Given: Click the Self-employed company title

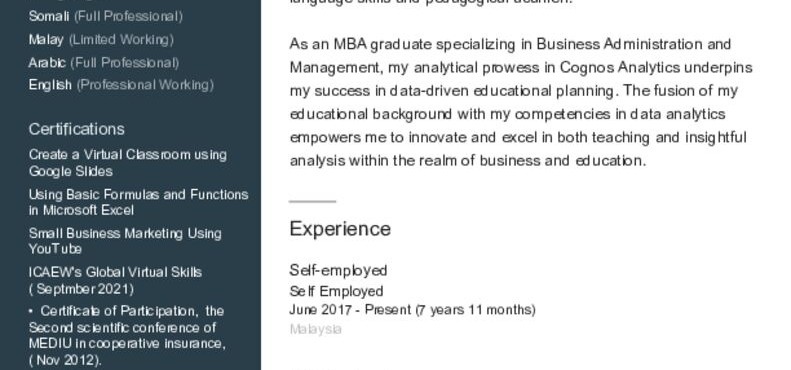Looking at the screenshot, I should [x=338, y=270].
